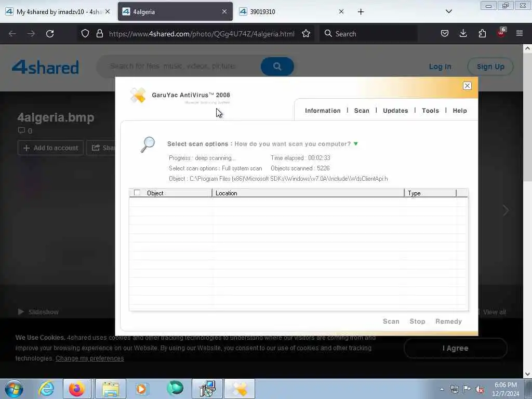Open the Tools tab in GaruYac
This screenshot has height=399, width=532.
(x=430, y=111)
